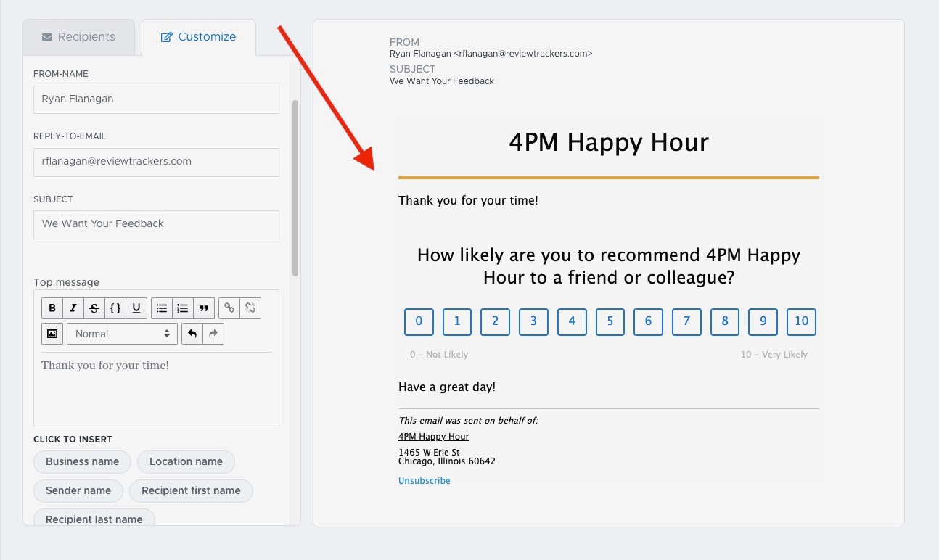The width and height of the screenshot is (939, 560).
Task: Apply strikethrough formatting
Action: 94,308
